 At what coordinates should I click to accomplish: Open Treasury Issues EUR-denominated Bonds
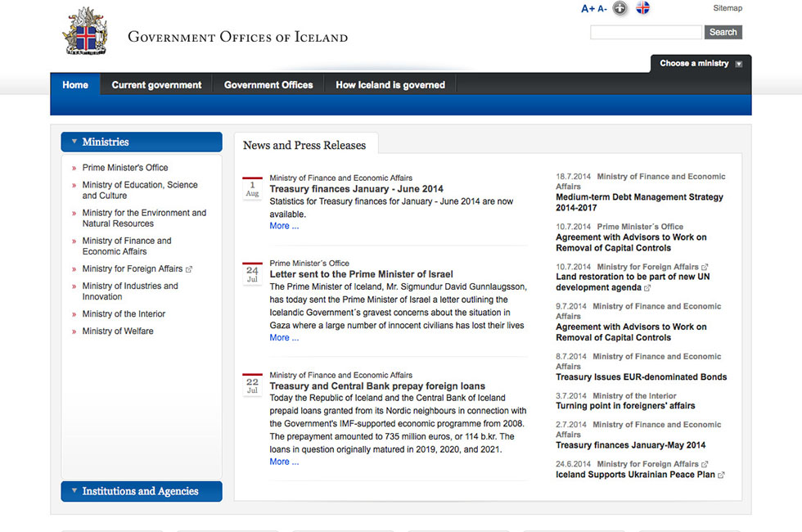[x=642, y=377]
